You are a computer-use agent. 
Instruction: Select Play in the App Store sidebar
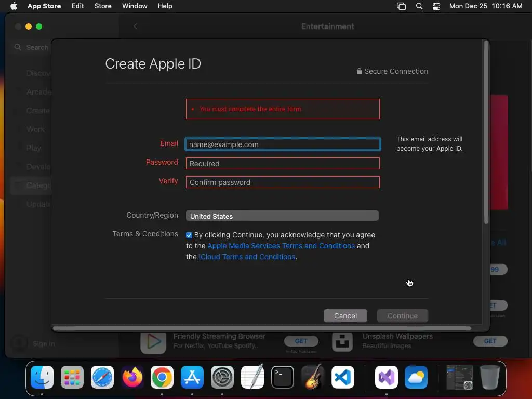34,148
